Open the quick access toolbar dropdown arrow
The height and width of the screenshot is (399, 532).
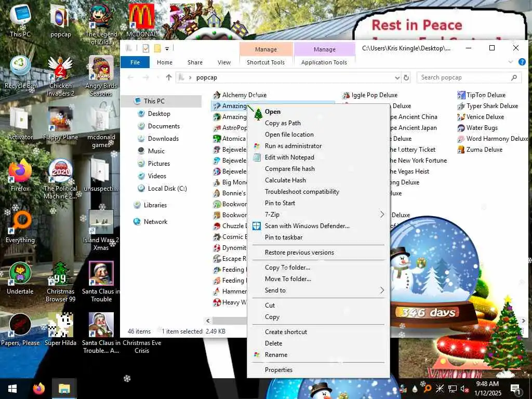point(167,48)
